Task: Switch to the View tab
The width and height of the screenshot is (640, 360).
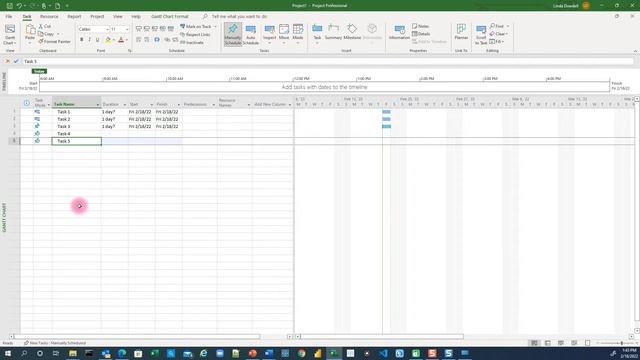Action: tap(118, 17)
